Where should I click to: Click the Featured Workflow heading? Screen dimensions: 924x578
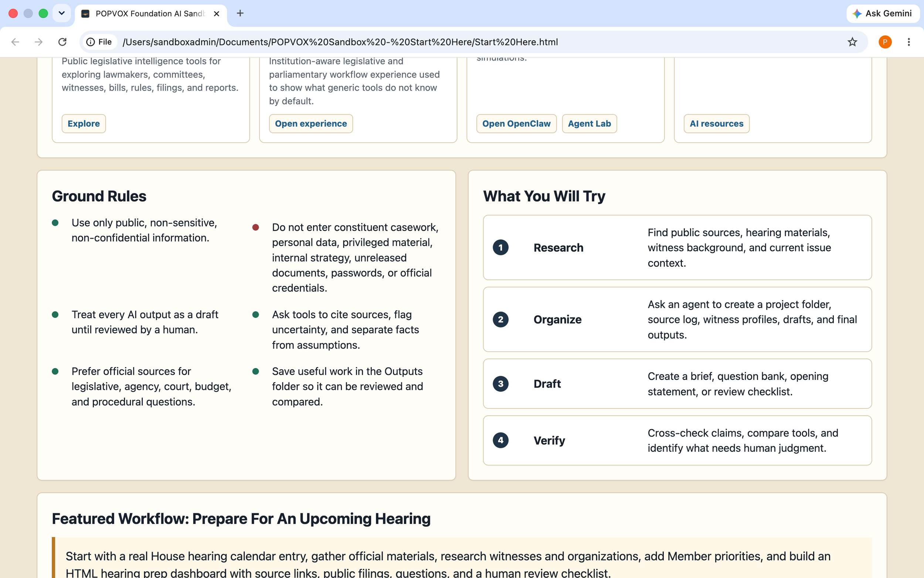(241, 519)
